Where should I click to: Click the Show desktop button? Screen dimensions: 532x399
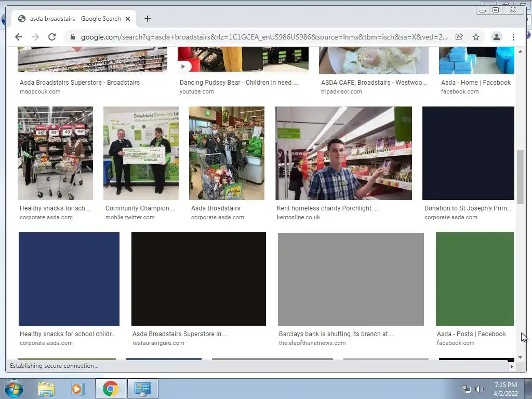[528, 389]
